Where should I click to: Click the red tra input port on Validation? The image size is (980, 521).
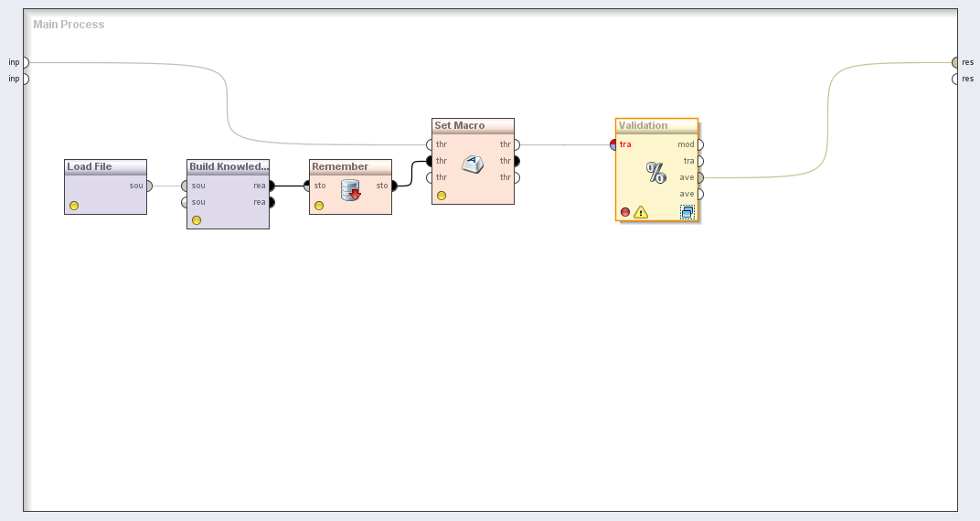[615, 144]
